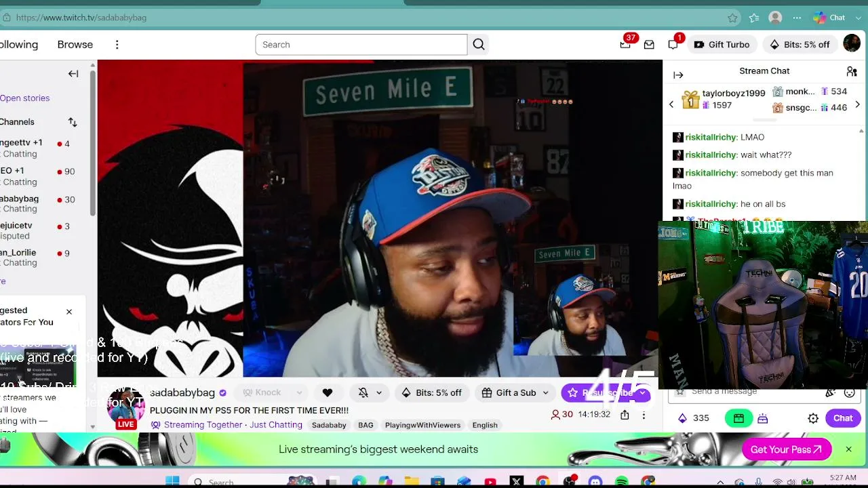Claim the green channel points chest
This screenshot has height=488, width=868.
tap(738, 418)
